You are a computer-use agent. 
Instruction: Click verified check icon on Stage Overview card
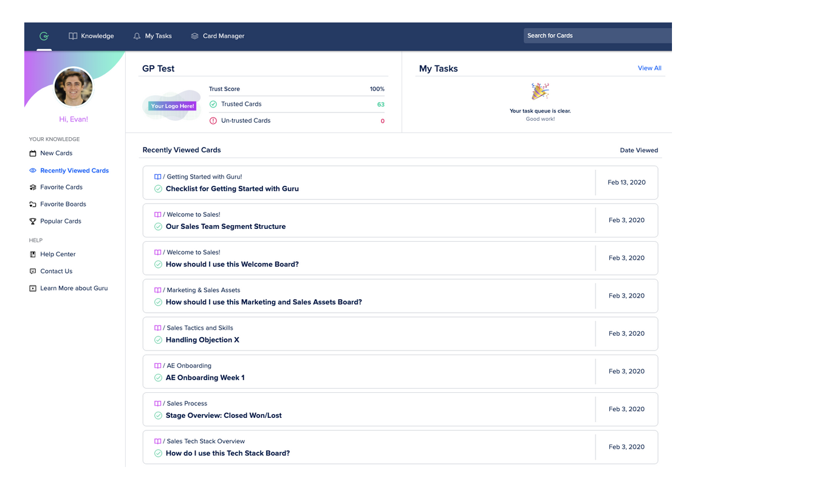pos(158,415)
